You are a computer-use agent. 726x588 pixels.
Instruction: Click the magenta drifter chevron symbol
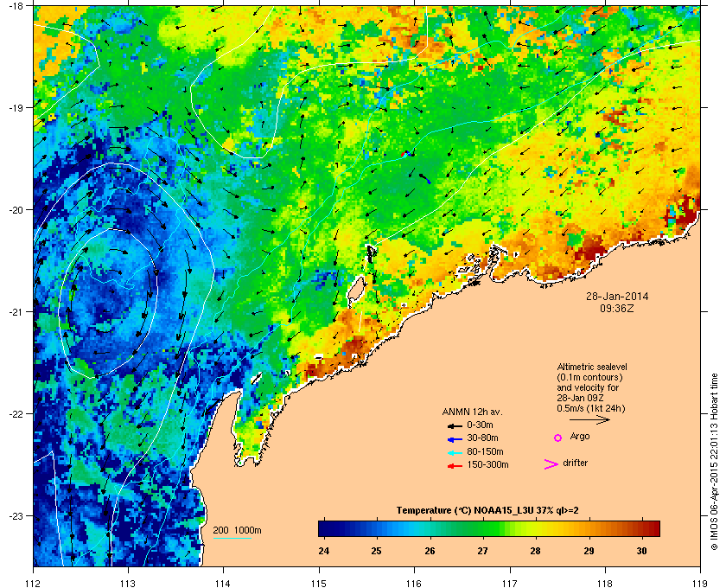[x=551, y=464]
